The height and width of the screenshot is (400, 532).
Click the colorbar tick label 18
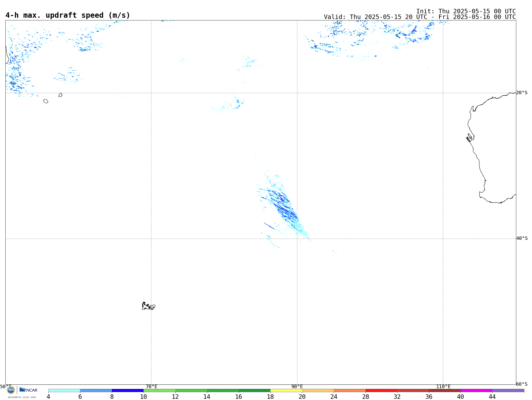pos(270,397)
